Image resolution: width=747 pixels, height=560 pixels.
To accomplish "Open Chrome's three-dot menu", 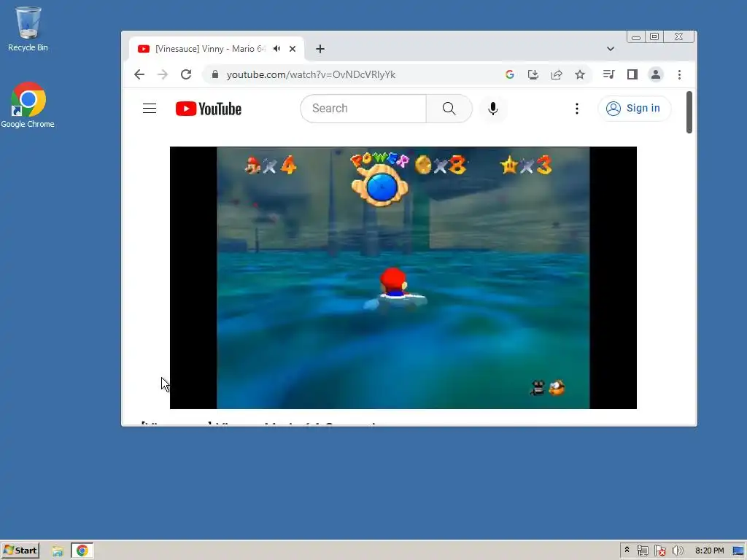I will (679, 74).
